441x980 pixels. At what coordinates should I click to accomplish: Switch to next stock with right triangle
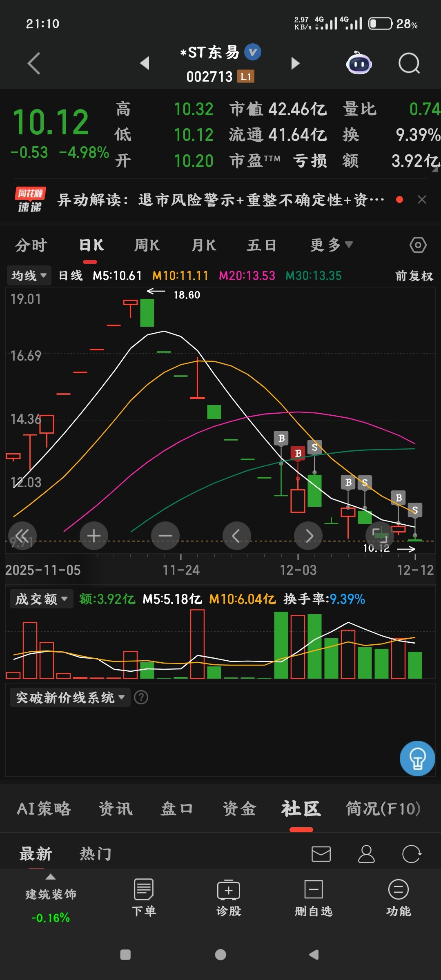pyautogui.click(x=295, y=63)
